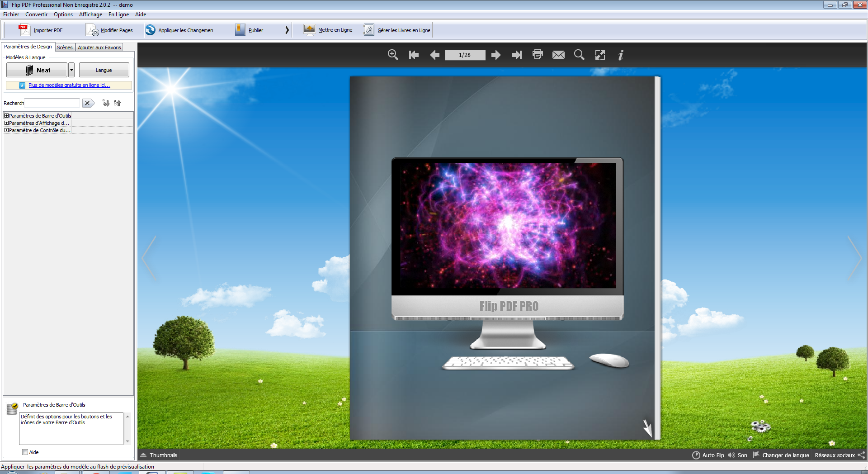Click the Importer PDF toolbar button
Viewport: 868px width, 474px height.
40,30
